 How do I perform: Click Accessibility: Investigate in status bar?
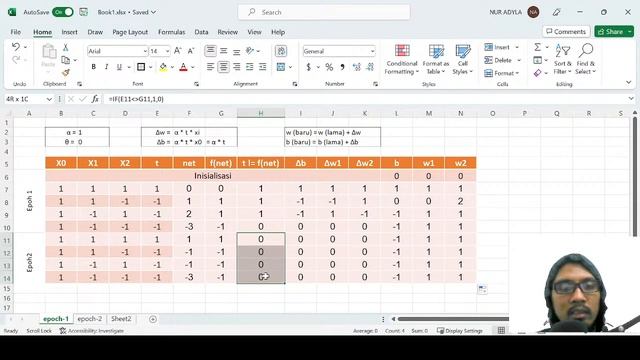(91, 331)
